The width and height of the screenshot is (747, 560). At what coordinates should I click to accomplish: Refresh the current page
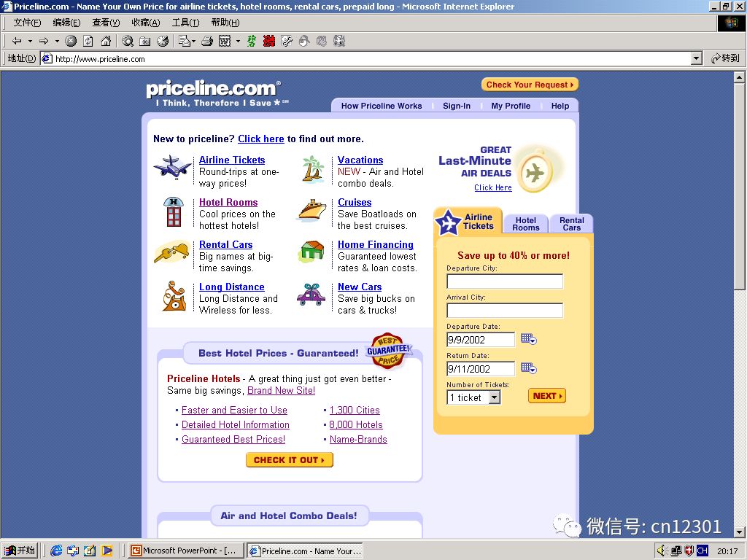point(88,42)
